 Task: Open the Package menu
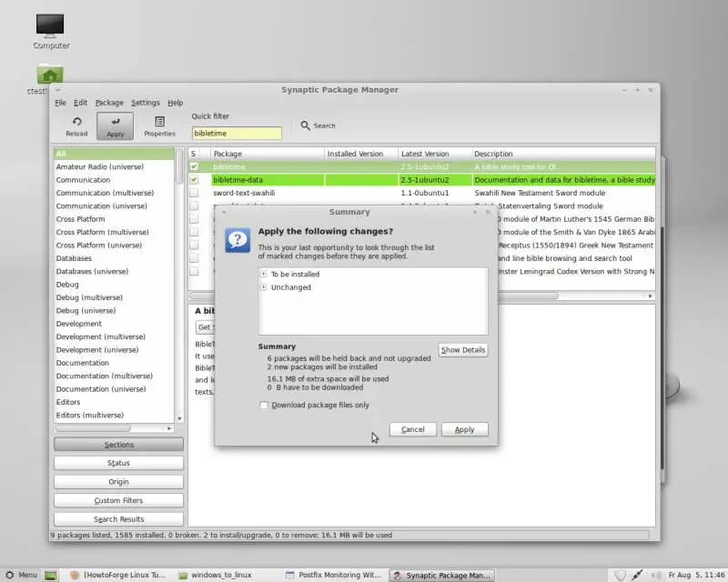(109, 103)
